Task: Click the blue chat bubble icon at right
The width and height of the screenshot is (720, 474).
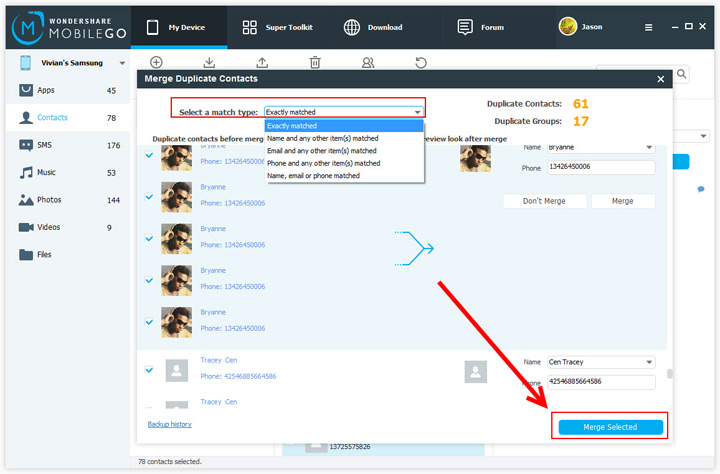Action: 701,189
